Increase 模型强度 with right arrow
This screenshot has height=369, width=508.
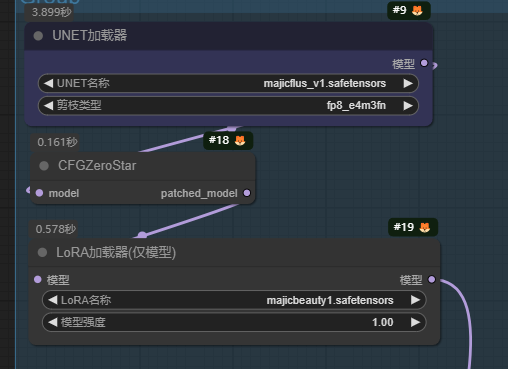(415, 322)
